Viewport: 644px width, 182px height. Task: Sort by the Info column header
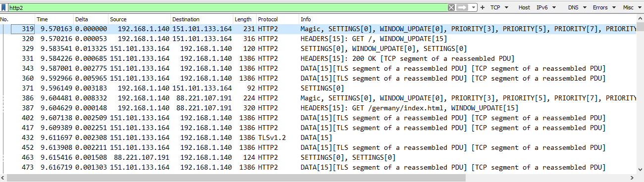[x=468, y=19]
